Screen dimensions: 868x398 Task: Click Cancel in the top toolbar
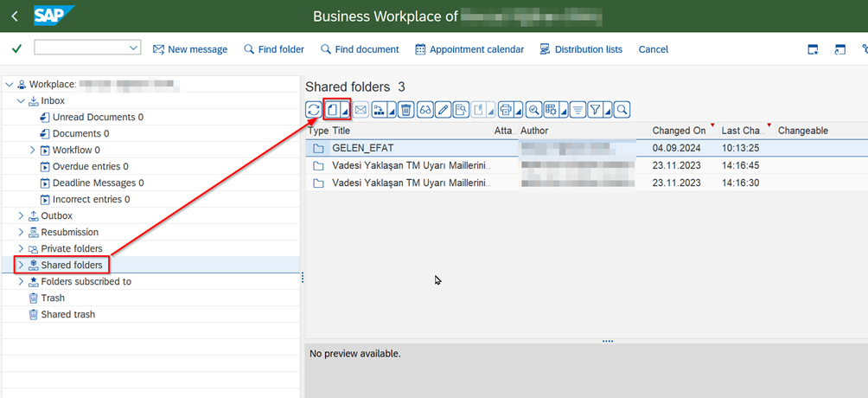point(653,49)
